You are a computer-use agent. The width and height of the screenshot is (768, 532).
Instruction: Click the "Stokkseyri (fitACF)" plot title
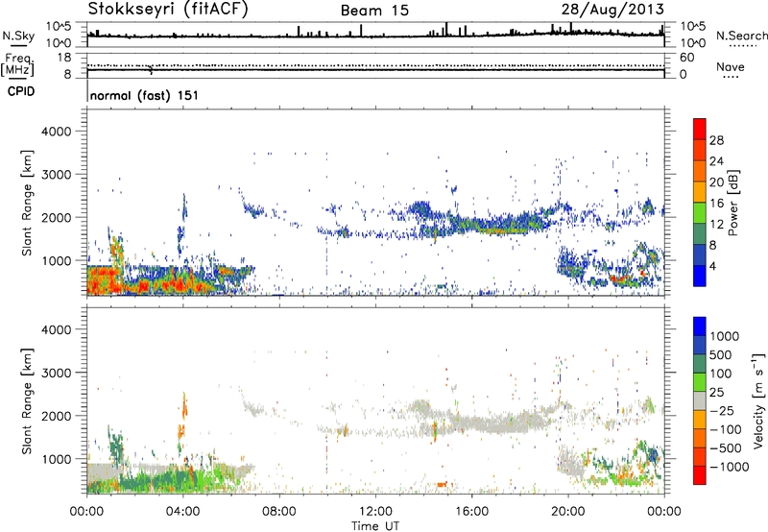pyautogui.click(x=168, y=9)
